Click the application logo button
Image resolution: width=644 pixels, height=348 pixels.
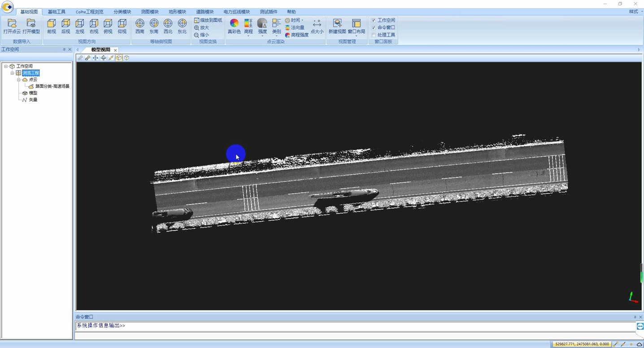pyautogui.click(x=8, y=7)
